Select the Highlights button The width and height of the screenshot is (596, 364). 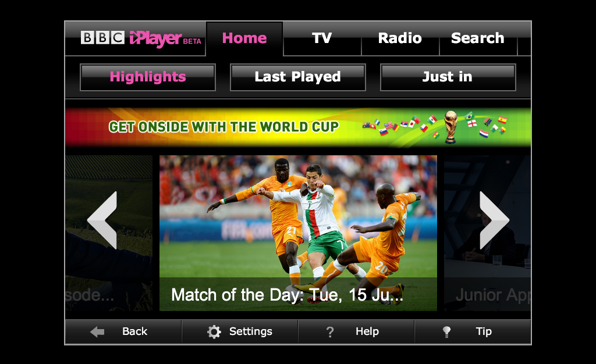[x=148, y=77]
